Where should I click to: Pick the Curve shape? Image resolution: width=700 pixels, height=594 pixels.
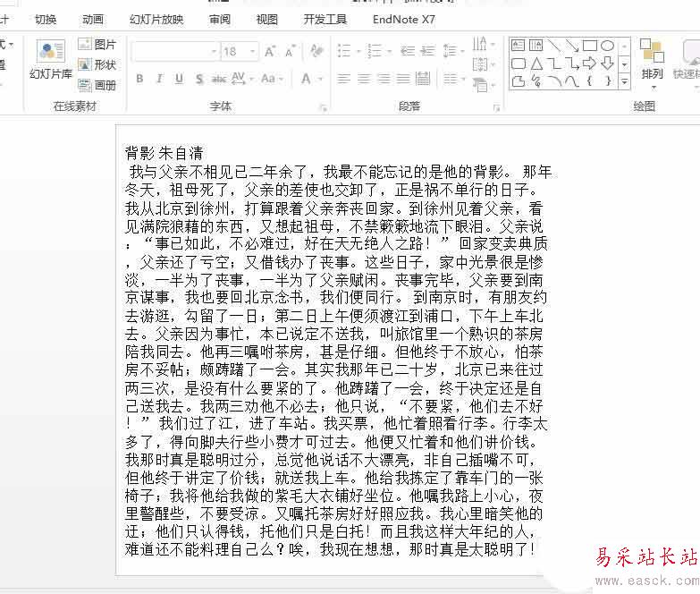click(572, 81)
